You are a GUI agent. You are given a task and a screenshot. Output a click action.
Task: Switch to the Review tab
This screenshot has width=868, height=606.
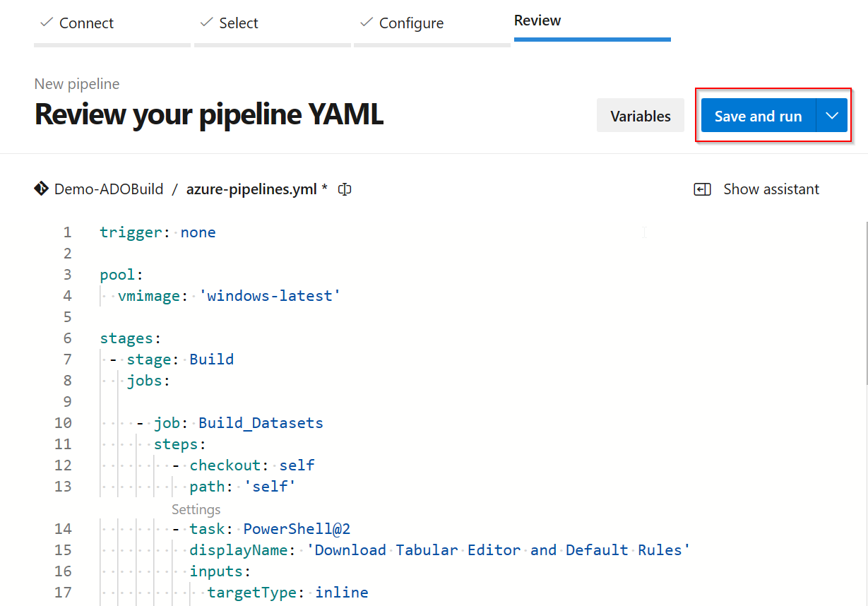(537, 20)
